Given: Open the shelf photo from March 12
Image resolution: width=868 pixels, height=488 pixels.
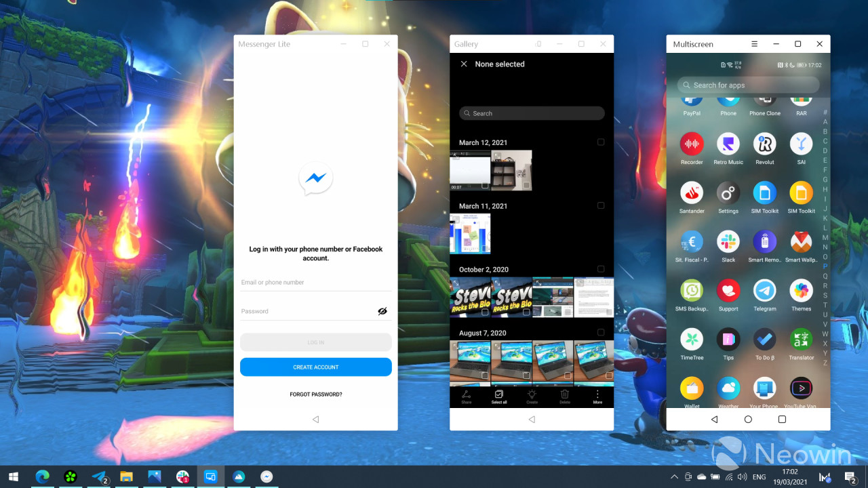Looking at the screenshot, I should click(x=511, y=170).
